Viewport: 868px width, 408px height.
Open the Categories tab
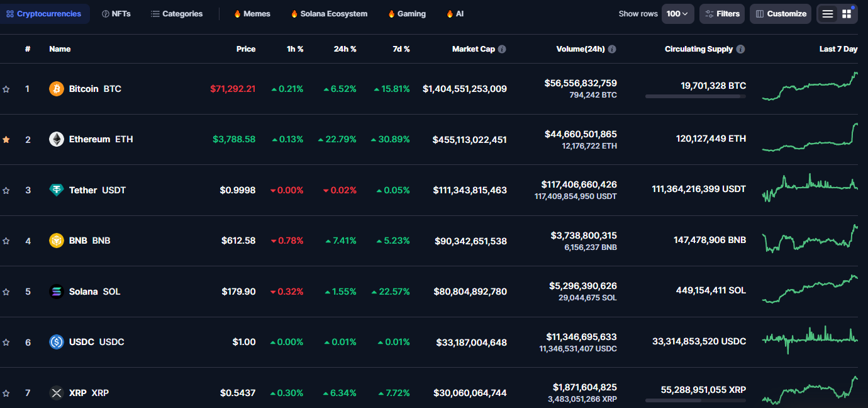tap(177, 14)
